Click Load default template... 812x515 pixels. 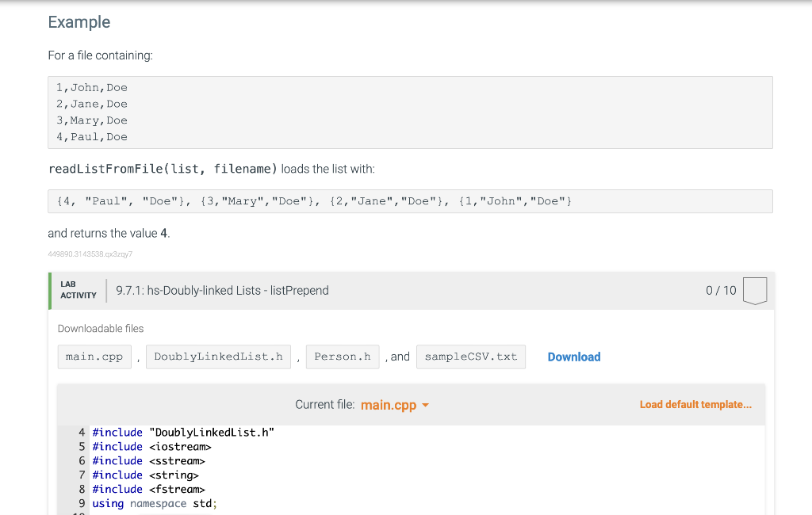point(695,404)
